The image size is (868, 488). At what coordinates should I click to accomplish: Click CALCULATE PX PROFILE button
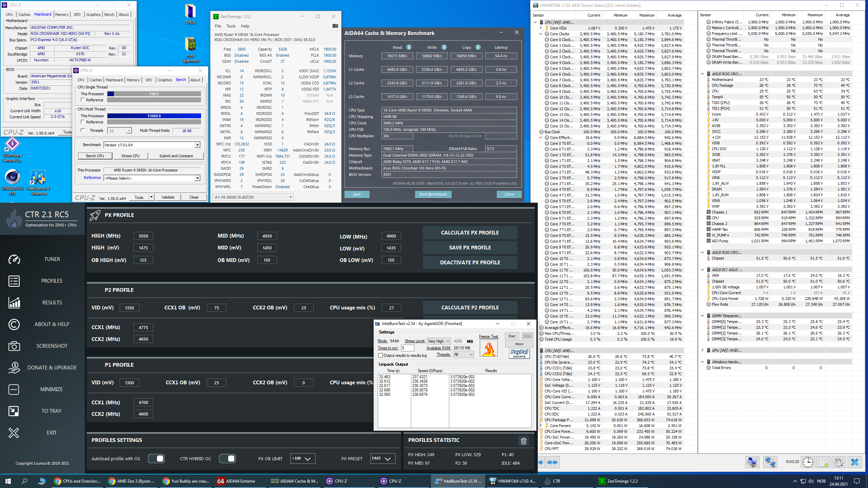click(x=470, y=233)
